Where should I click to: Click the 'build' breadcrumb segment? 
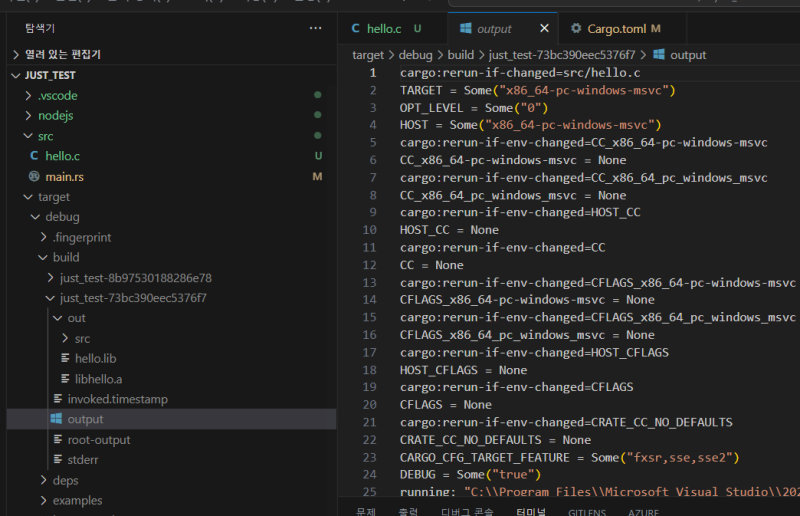coord(461,55)
